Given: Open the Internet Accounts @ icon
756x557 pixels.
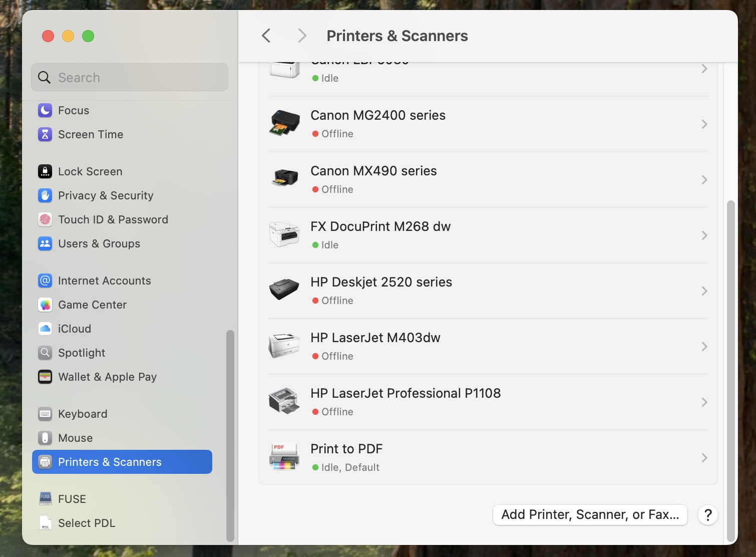Looking at the screenshot, I should point(45,281).
